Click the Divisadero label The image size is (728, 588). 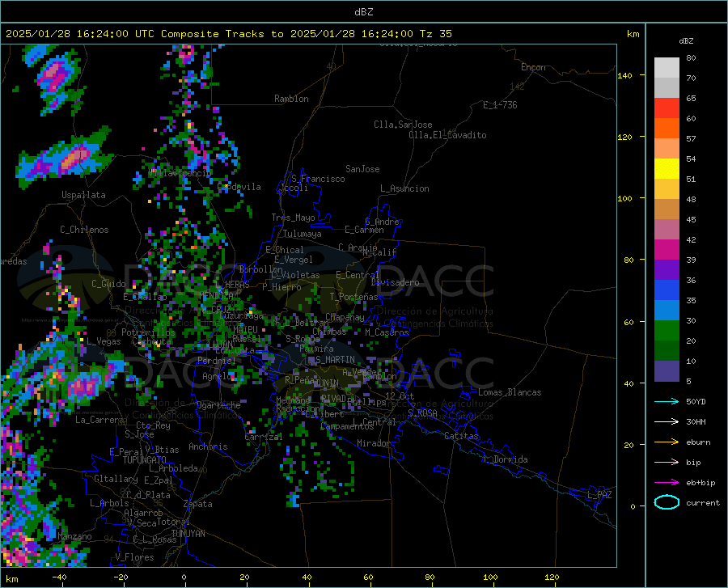(x=395, y=282)
